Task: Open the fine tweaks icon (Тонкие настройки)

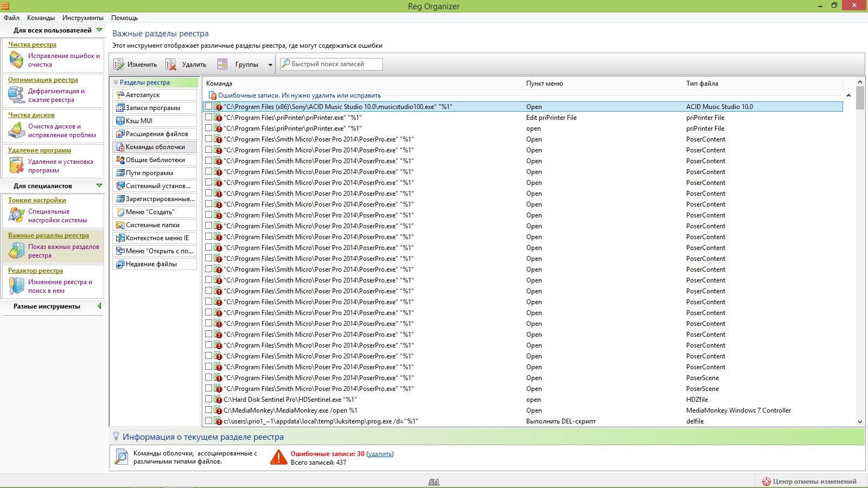Action: pos(16,215)
